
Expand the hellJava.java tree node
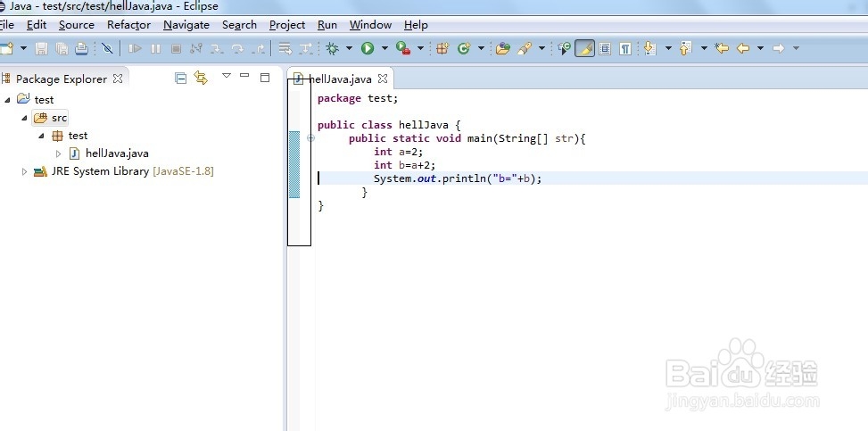click(x=59, y=153)
